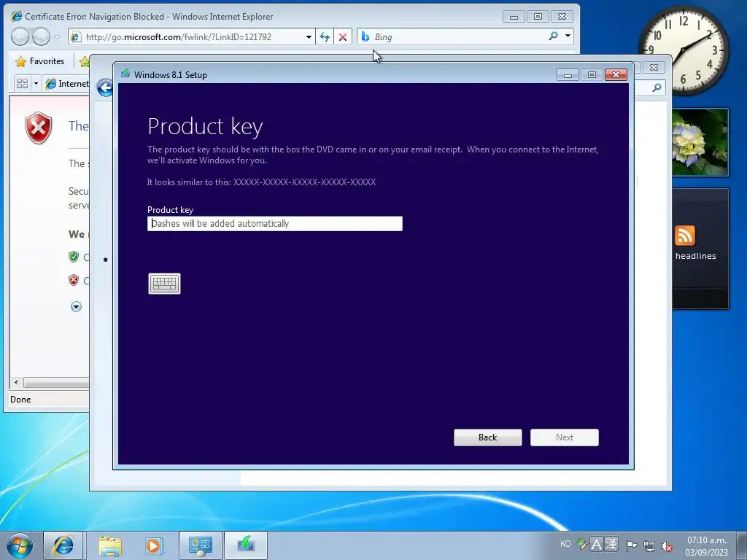The image size is (747, 560).
Task: Click small red shield continue icon
Action: (x=74, y=280)
